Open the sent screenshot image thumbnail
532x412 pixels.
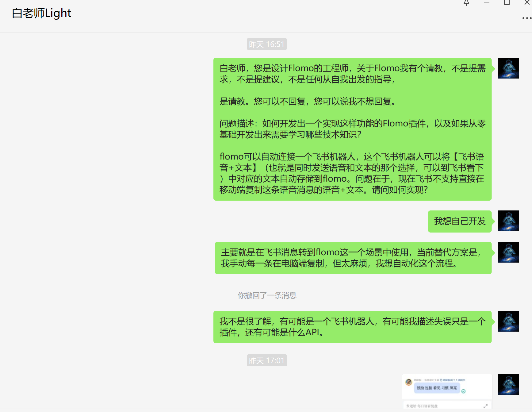(447, 391)
